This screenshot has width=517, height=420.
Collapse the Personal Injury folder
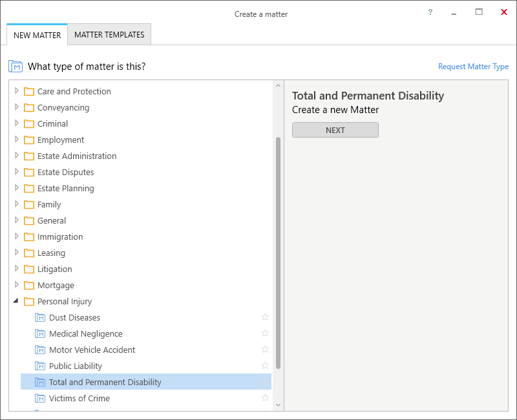pyautogui.click(x=16, y=301)
